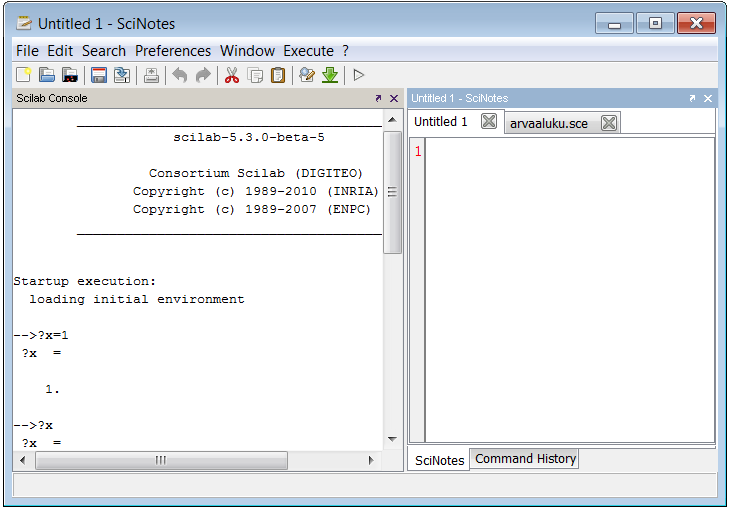729x511 pixels.
Task: Click 'loading initial environment' console text
Action: coord(137,299)
